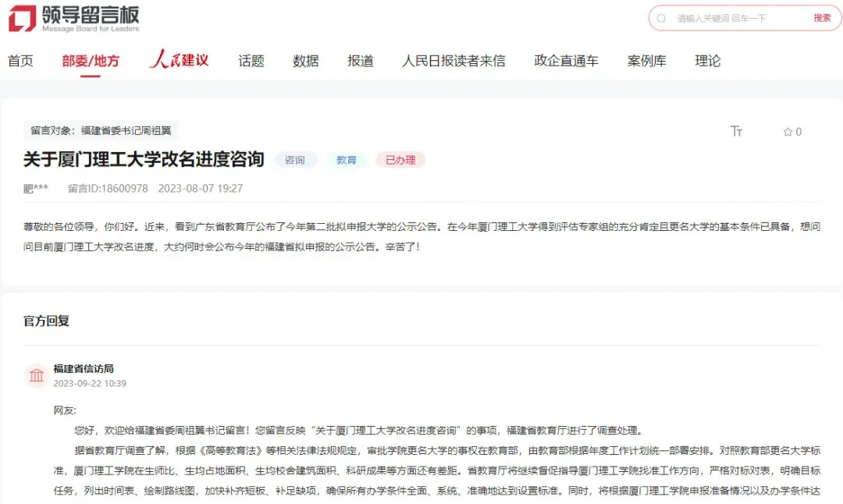Click the 已办理 status tag
The height and width of the screenshot is (504, 843).
click(x=400, y=159)
